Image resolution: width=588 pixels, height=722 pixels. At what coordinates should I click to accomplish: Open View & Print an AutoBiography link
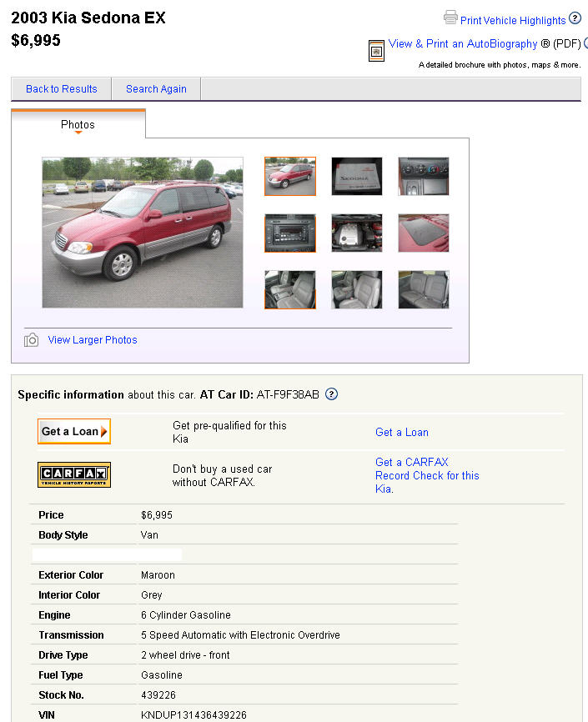463,43
